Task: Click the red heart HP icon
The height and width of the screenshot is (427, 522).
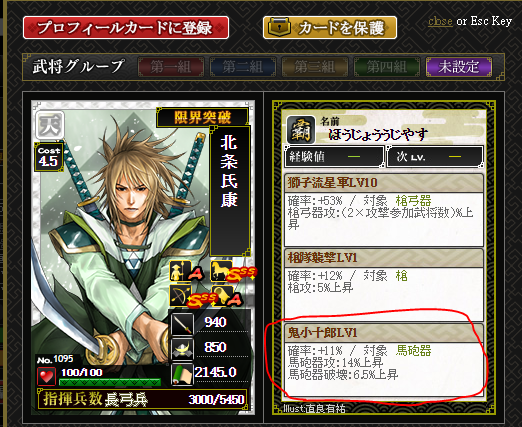Action: pos(46,376)
